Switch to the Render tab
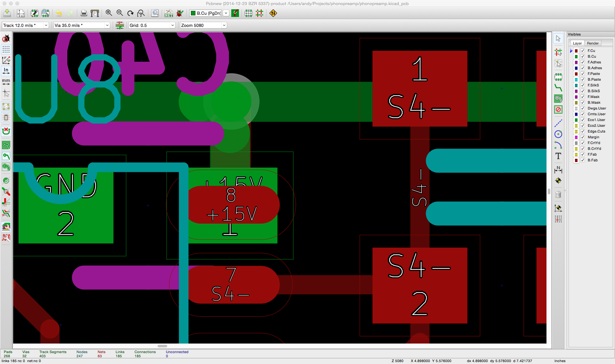615x364 pixels. (x=593, y=43)
